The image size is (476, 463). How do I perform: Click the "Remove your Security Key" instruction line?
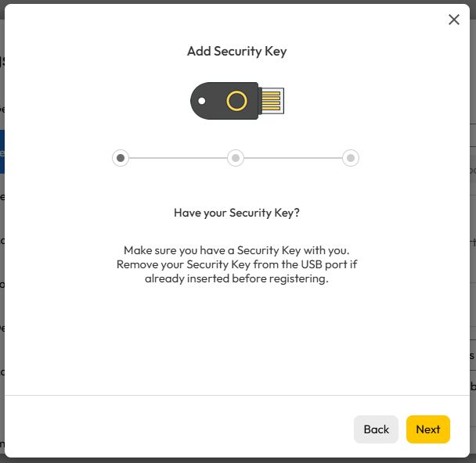[236, 264]
